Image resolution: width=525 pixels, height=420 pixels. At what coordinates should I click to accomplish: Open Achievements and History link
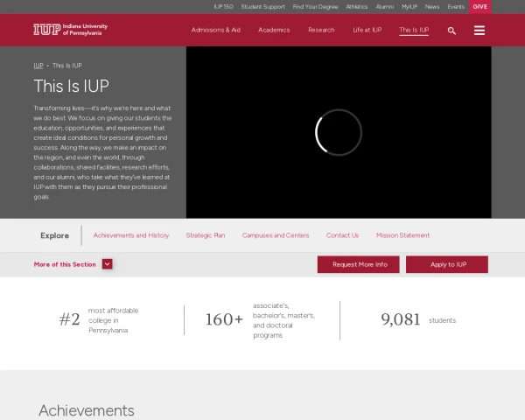131,235
